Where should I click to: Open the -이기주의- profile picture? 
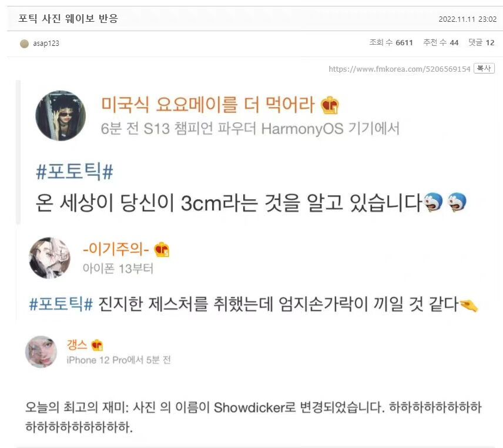(50, 258)
